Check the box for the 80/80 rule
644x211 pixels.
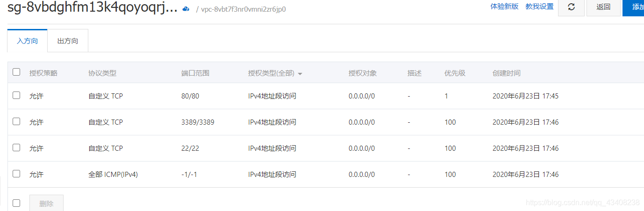click(16, 95)
